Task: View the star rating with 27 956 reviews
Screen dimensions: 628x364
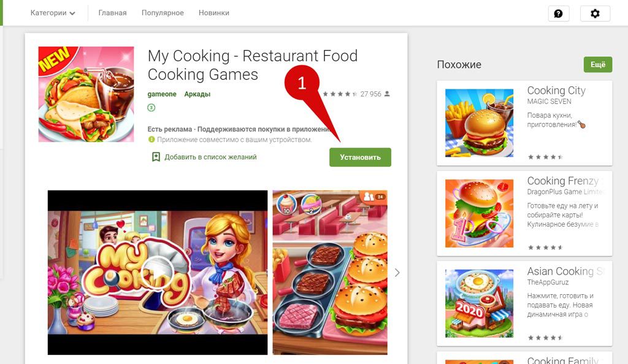Action: pyautogui.click(x=356, y=94)
